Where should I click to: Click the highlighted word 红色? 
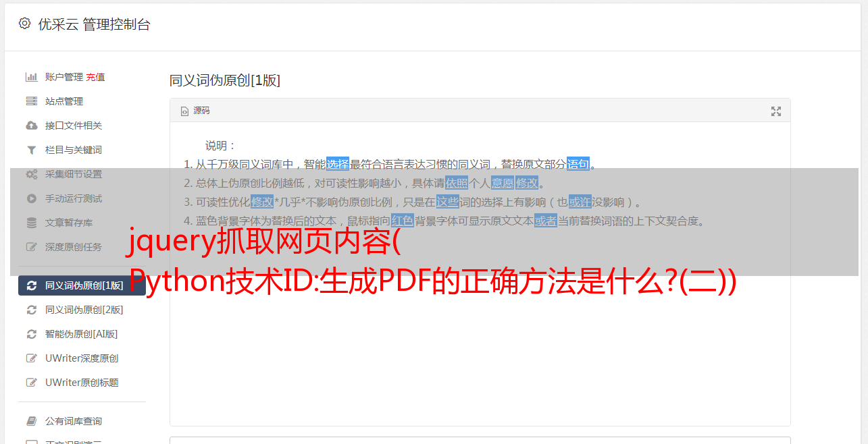point(403,221)
